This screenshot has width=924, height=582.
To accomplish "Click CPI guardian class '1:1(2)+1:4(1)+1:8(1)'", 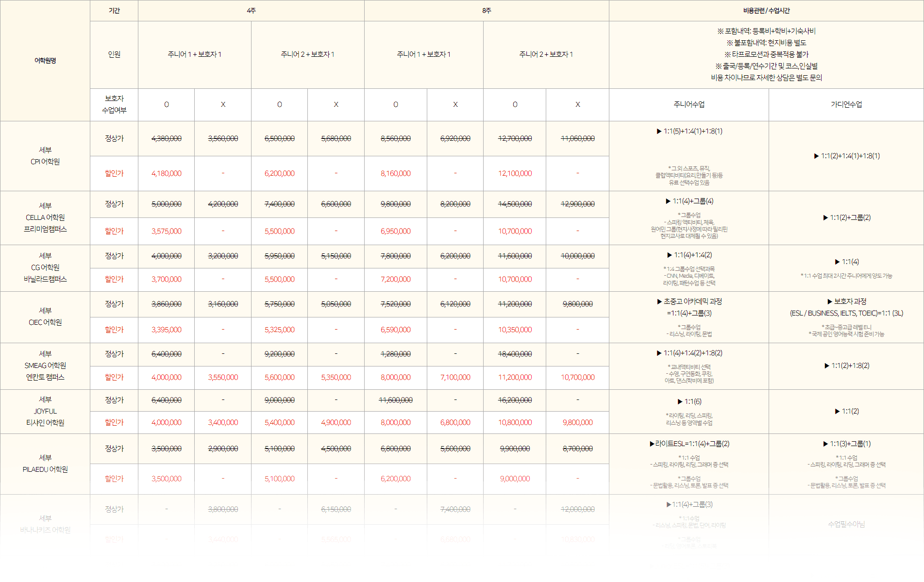I will click(847, 156).
